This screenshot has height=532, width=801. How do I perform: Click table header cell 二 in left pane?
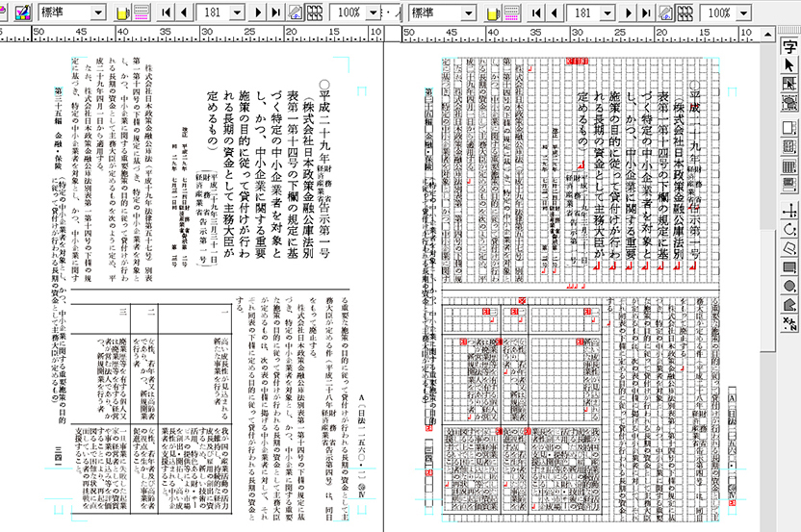tap(150, 312)
